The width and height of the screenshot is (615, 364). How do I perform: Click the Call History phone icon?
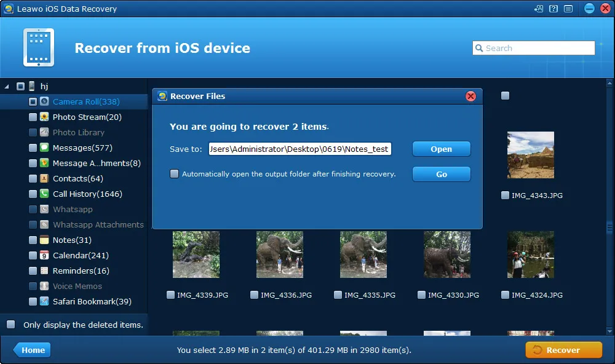[x=44, y=194]
